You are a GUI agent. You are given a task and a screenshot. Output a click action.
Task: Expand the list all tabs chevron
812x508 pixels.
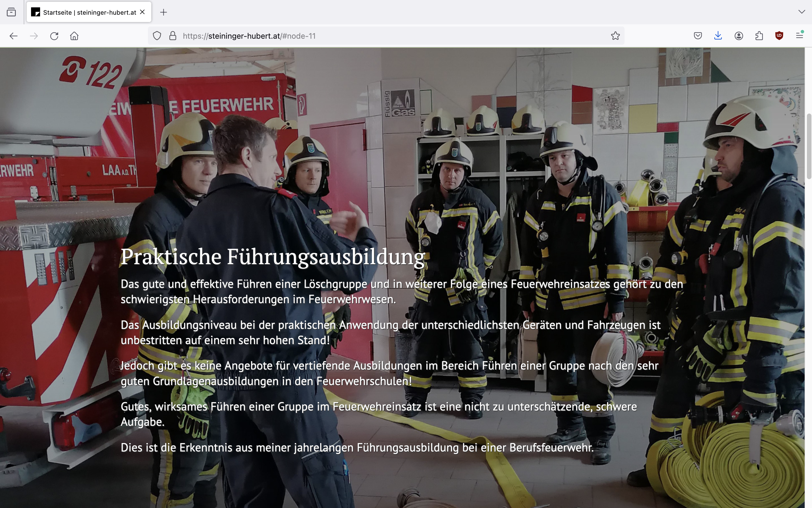point(802,12)
